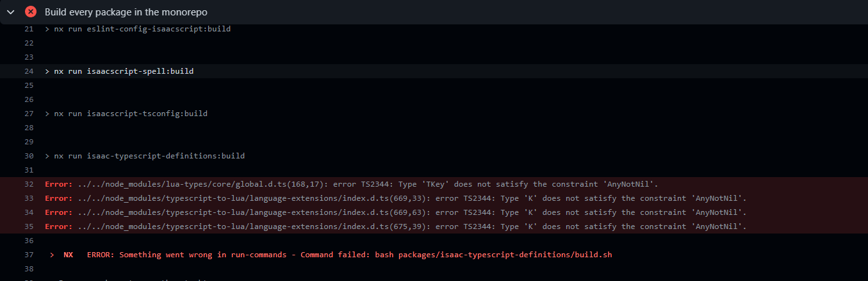The image size is (868, 281).
Task: Collapse the build step chevron
Action: coord(10,12)
